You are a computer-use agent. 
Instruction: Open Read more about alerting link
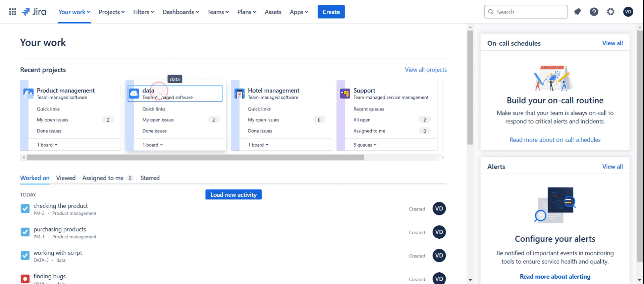click(x=555, y=276)
